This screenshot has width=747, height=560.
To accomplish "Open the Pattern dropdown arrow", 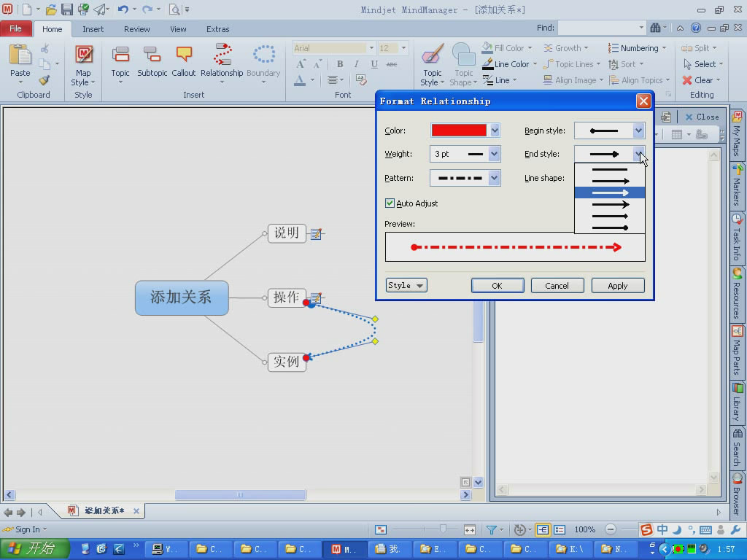I will pos(494,178).
